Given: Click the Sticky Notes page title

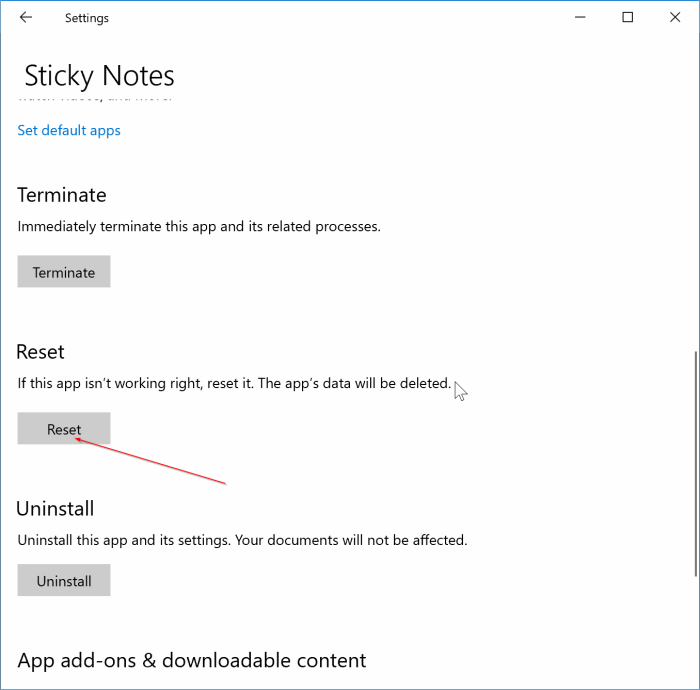Looking at the screenshot, I should tap(99, 75).
